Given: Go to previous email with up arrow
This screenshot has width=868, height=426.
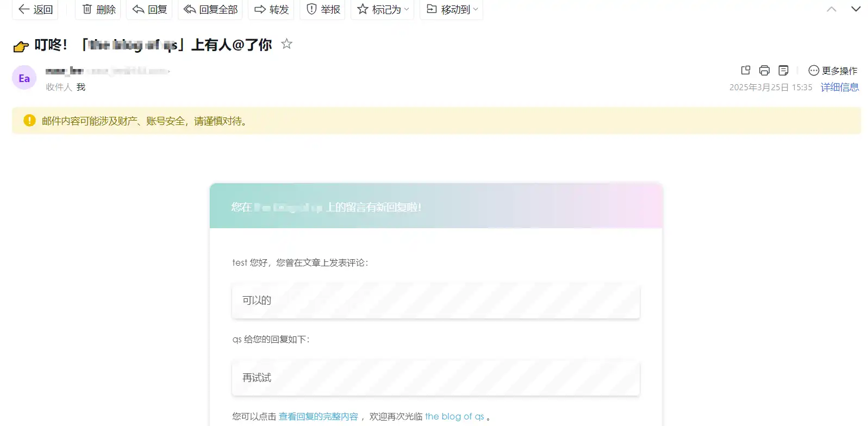Looking at the screenshot, I should [x=831, y=9].
